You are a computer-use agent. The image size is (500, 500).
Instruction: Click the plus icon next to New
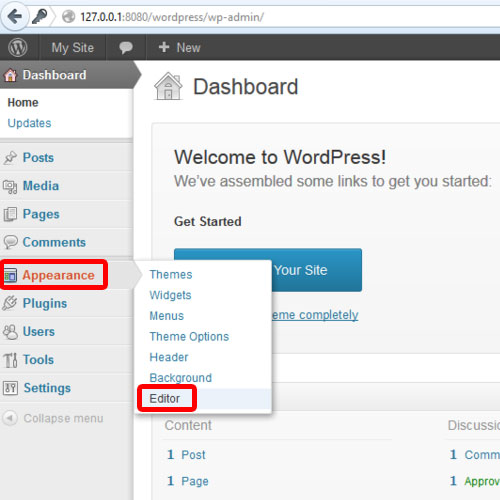[164, 47]
